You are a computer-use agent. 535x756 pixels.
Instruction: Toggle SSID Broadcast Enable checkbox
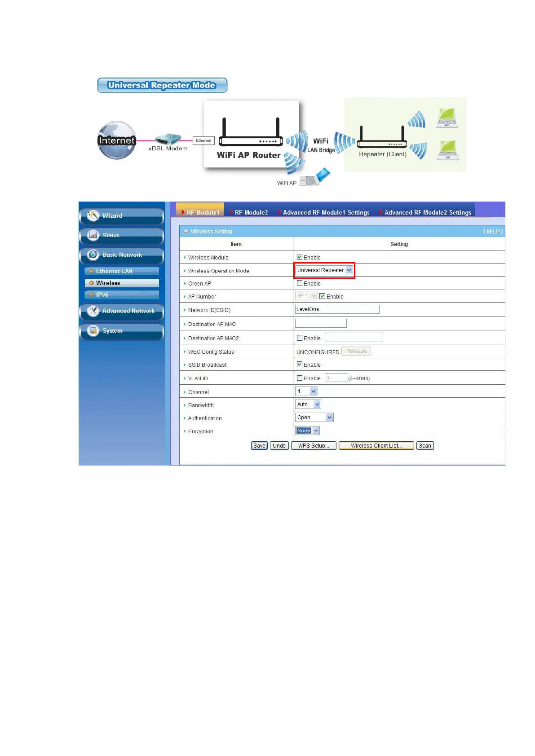click(x=300, y=365)
